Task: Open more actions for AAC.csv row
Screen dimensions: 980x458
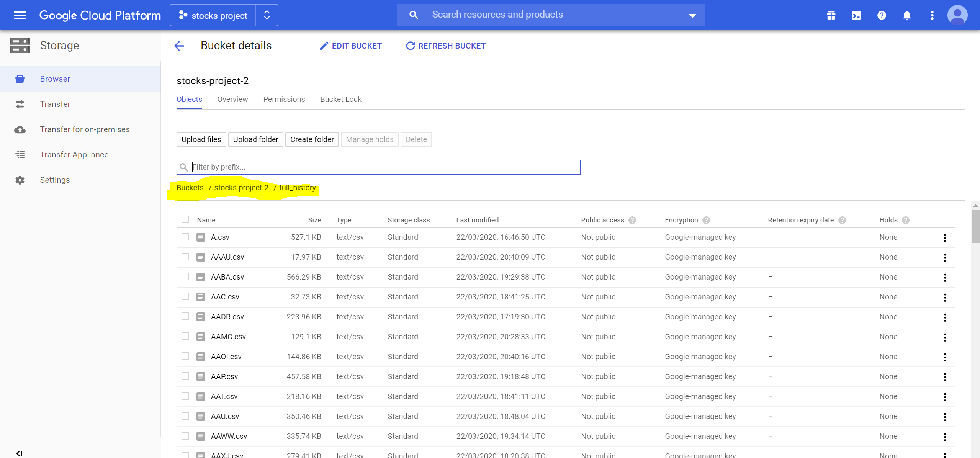Action: click(x=944, y=297)
